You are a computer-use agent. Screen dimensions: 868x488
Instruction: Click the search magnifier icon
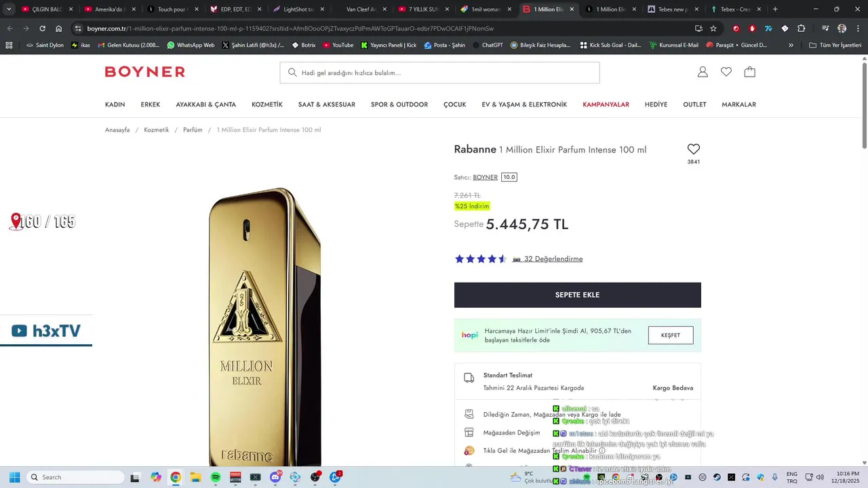292,73
